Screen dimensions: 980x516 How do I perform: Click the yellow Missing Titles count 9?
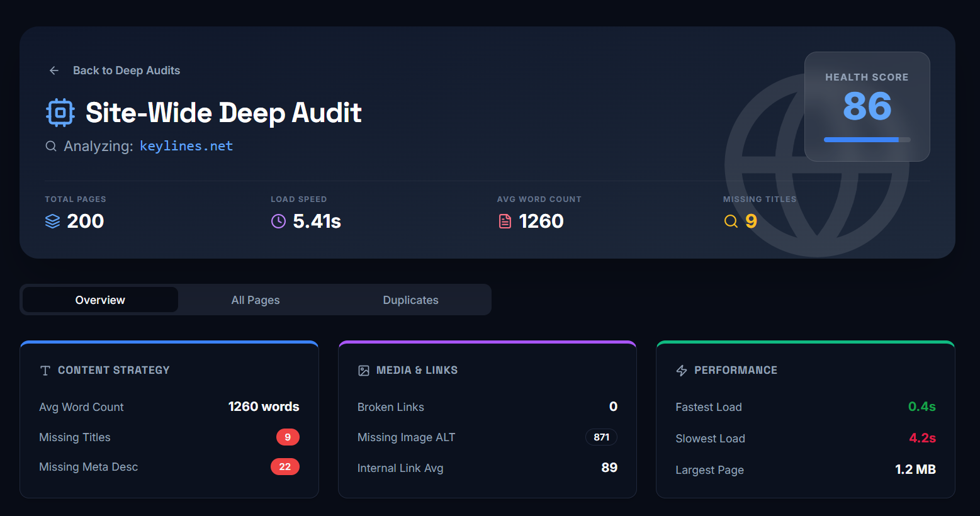pyautogui.click(x=751, y=221)
